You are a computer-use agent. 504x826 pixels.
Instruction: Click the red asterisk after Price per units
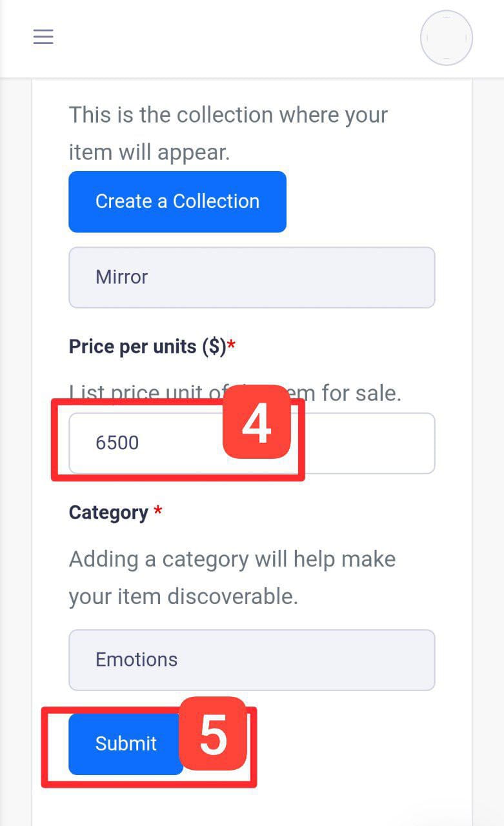[x=232, y=347]
